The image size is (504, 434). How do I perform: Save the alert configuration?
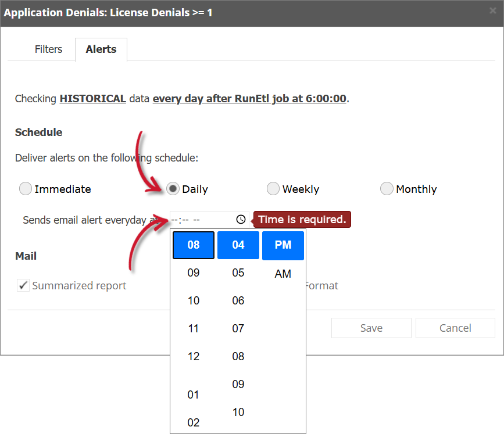(x=371, y=328)
